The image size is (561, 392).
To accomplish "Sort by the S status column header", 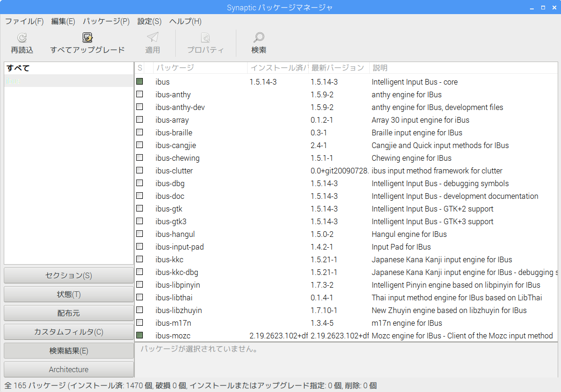I will [140, 68].
